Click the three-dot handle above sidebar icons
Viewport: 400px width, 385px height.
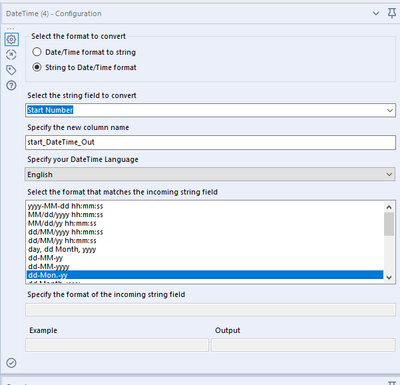11,29
